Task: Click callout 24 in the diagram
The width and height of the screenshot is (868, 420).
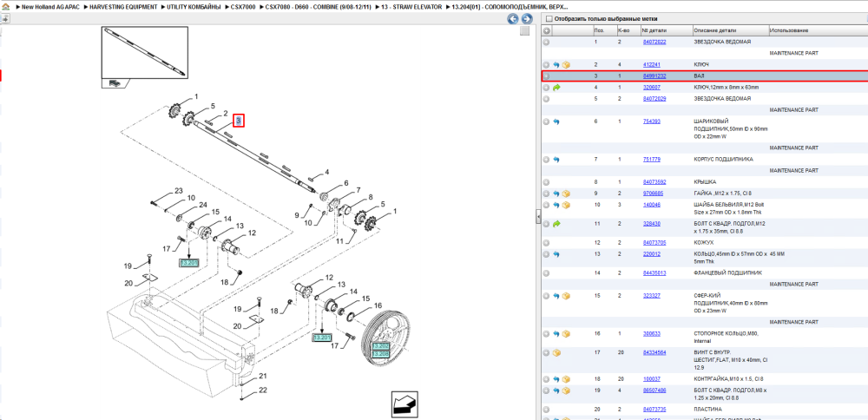Action: coord(202,206)
